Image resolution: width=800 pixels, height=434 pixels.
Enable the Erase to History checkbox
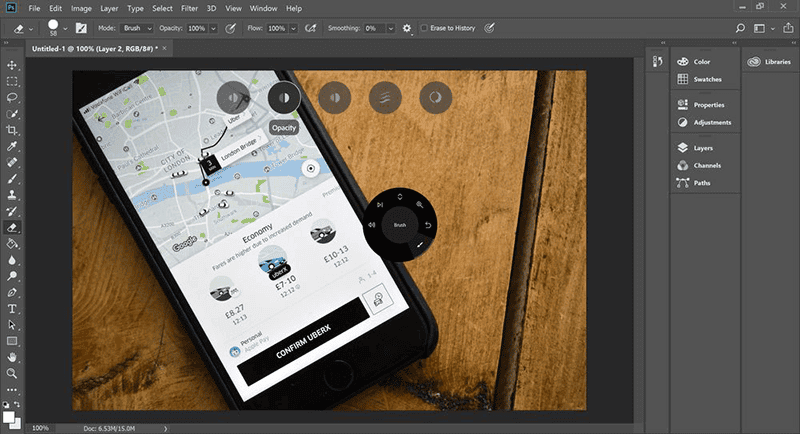(x=425, y=28)
